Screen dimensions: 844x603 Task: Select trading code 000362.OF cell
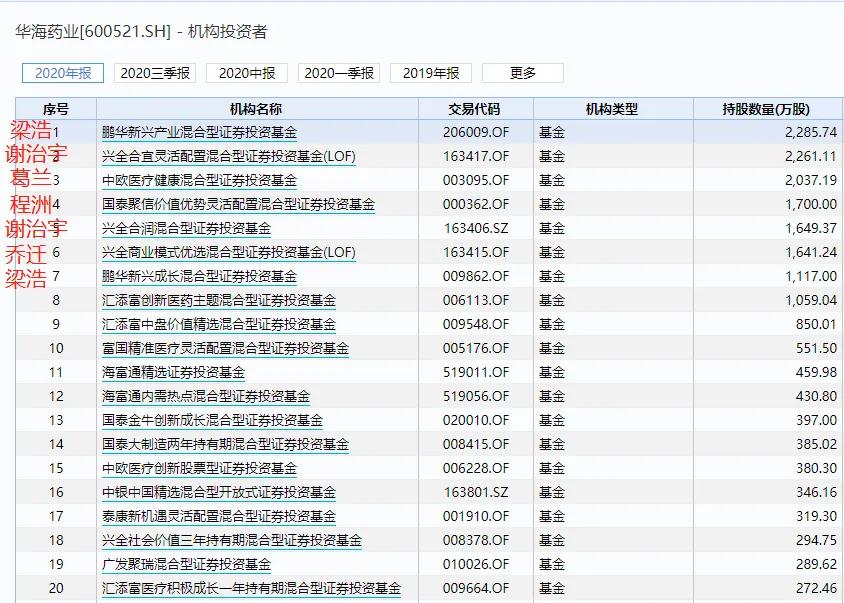(x=476, y=205)
